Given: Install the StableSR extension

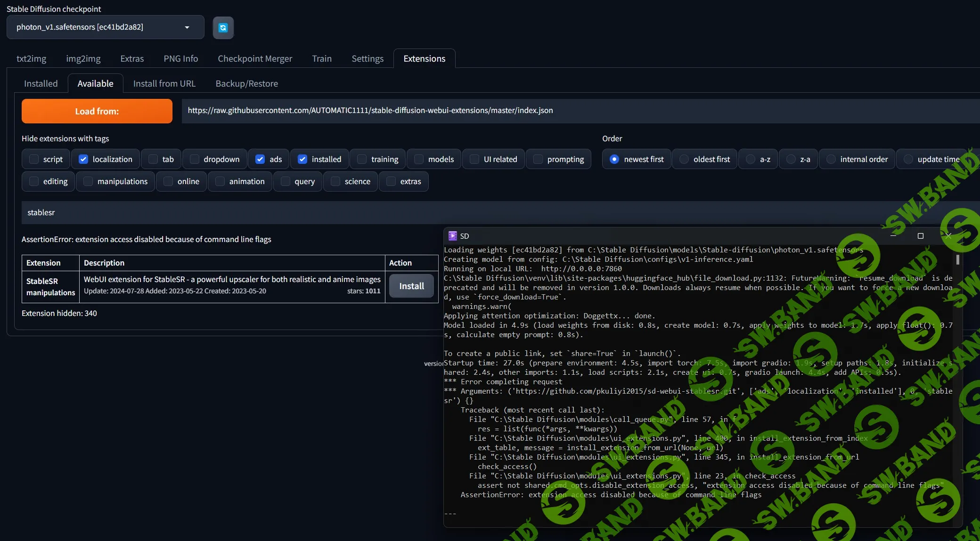Looking at the screenshot, I should pyautogui.click(x=411, y=286).
